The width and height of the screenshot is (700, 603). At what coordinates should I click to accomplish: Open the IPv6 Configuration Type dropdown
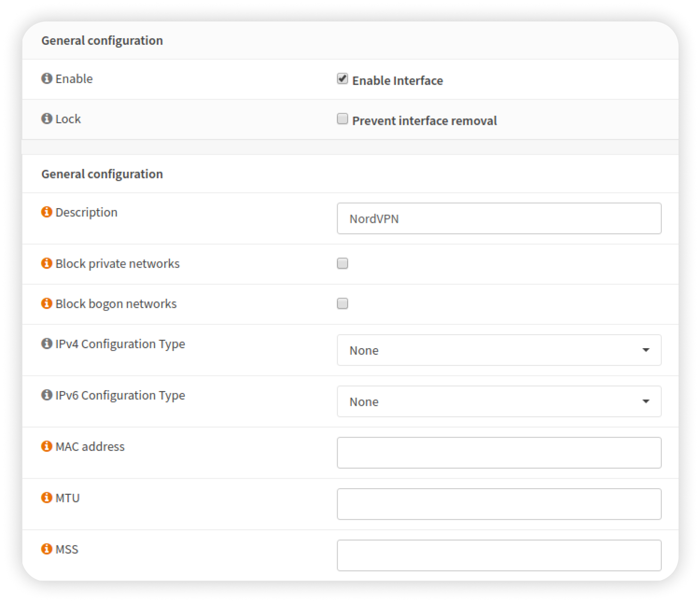pos(499,401)
